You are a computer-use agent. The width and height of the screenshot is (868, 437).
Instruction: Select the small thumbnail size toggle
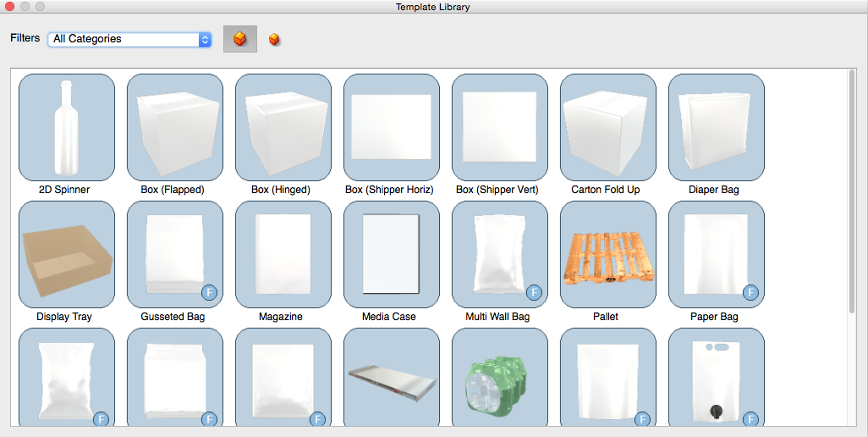(274, 39)
